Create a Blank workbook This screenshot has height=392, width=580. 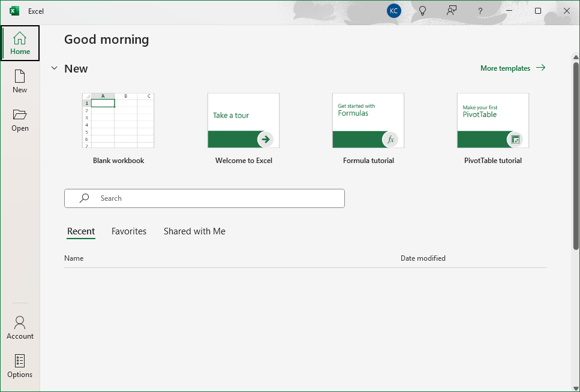pos(118,120)
